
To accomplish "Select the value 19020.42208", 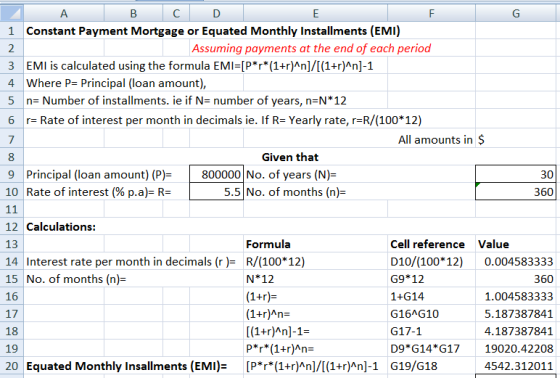I will (516, 349).
